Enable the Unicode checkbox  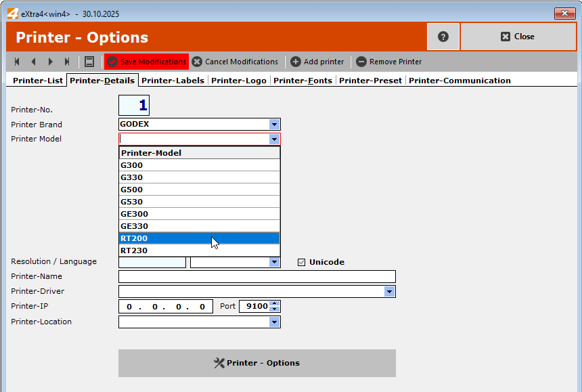click(301, 261)
